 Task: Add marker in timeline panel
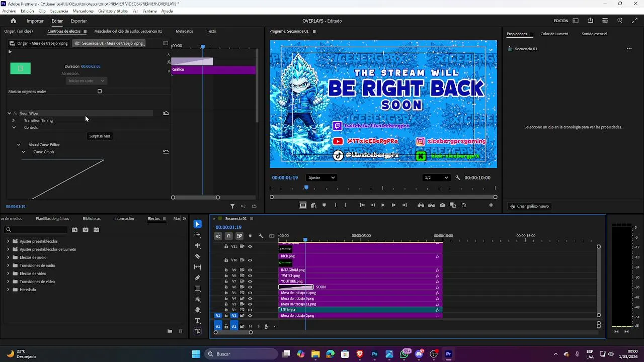pyautogui.click(x=250, y=236)
